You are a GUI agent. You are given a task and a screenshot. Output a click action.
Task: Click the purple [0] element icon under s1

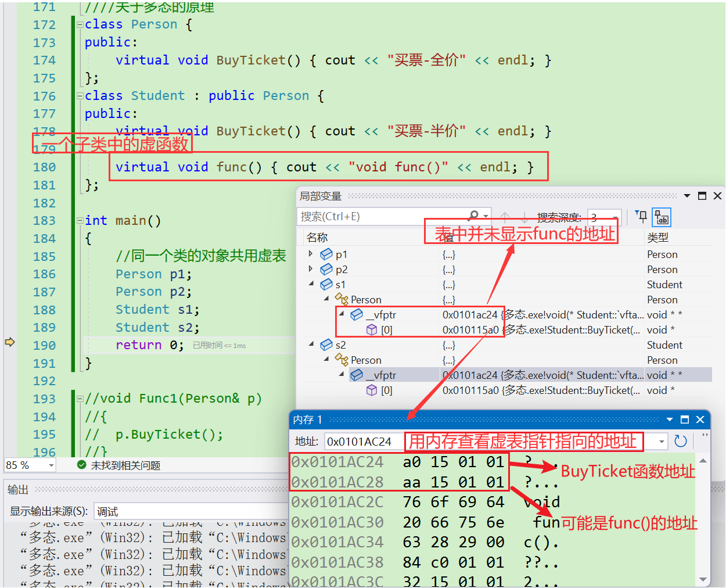pyautogui.click(x=372, y=329)
